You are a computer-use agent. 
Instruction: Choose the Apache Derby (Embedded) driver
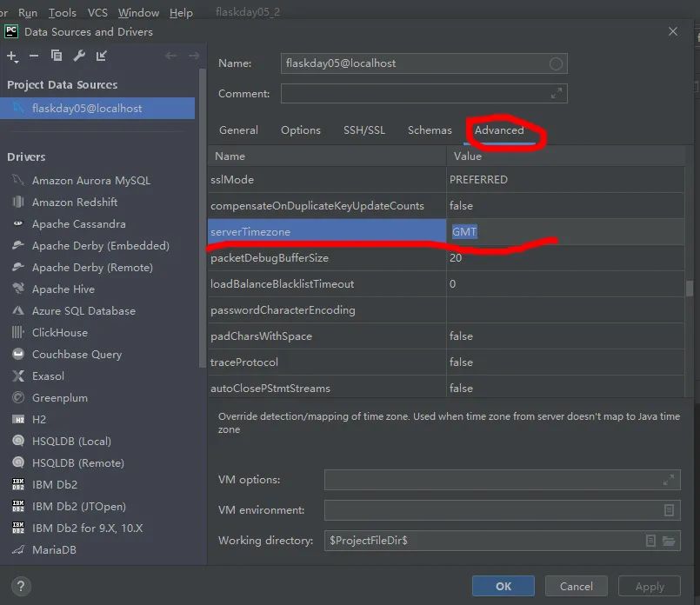[101, 246]
